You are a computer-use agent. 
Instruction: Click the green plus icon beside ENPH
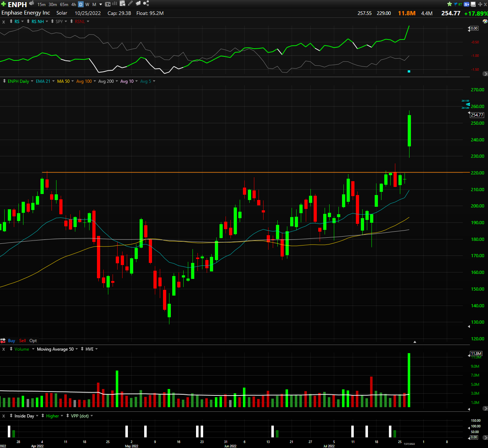click(x=4, y=4)
